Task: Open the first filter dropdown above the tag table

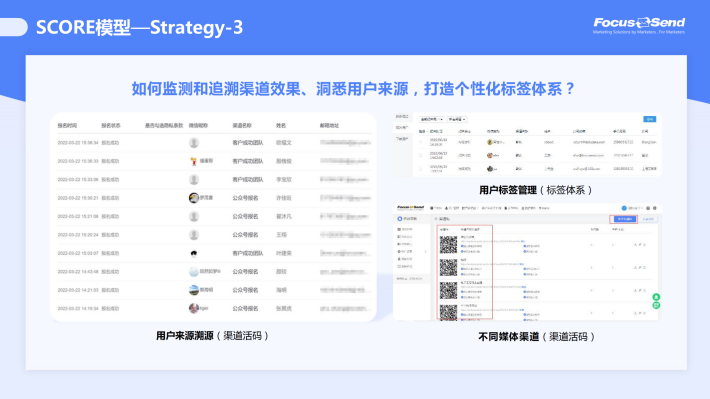Action: click(432, 119)
